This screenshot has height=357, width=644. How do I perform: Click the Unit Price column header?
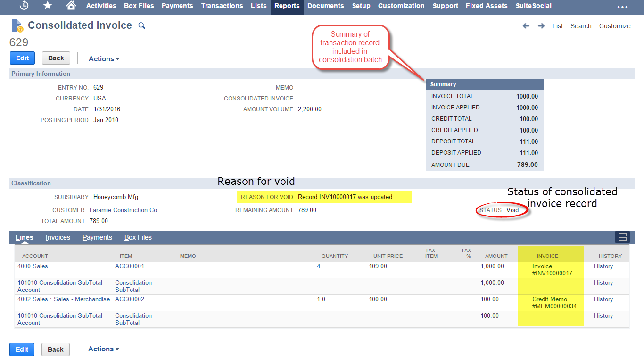pyautogui.click(x=388, y=256)
